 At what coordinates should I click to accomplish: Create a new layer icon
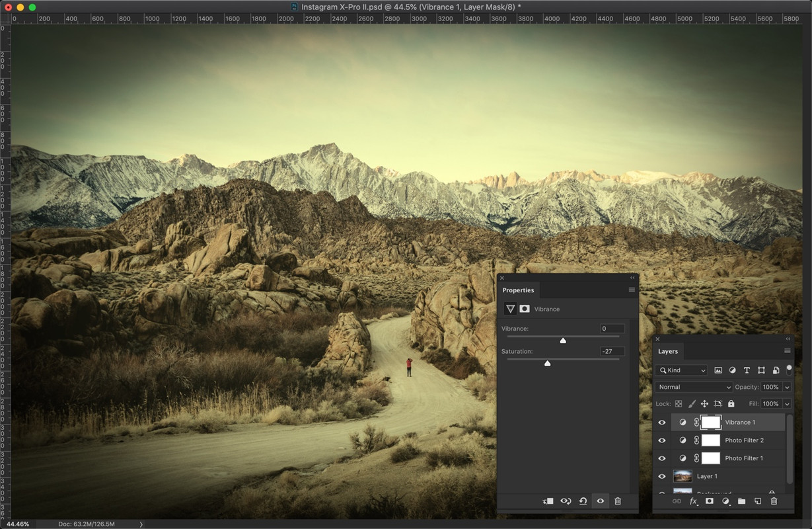[758, 501]
